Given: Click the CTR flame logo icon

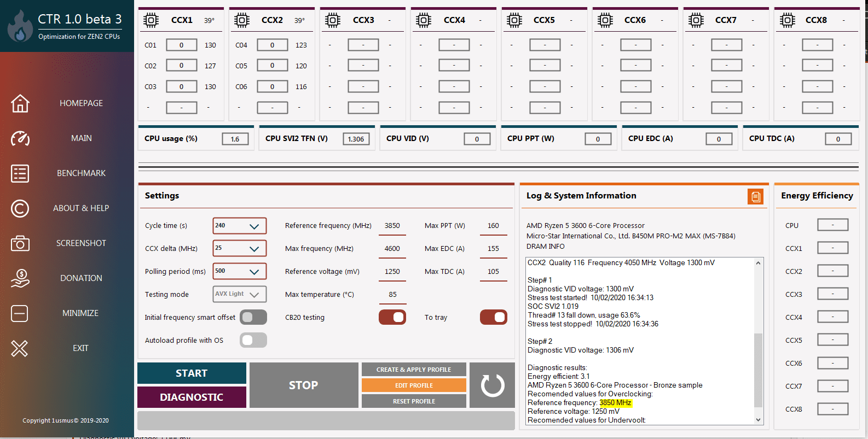Looking at the screenshot, I should (20, 26).
